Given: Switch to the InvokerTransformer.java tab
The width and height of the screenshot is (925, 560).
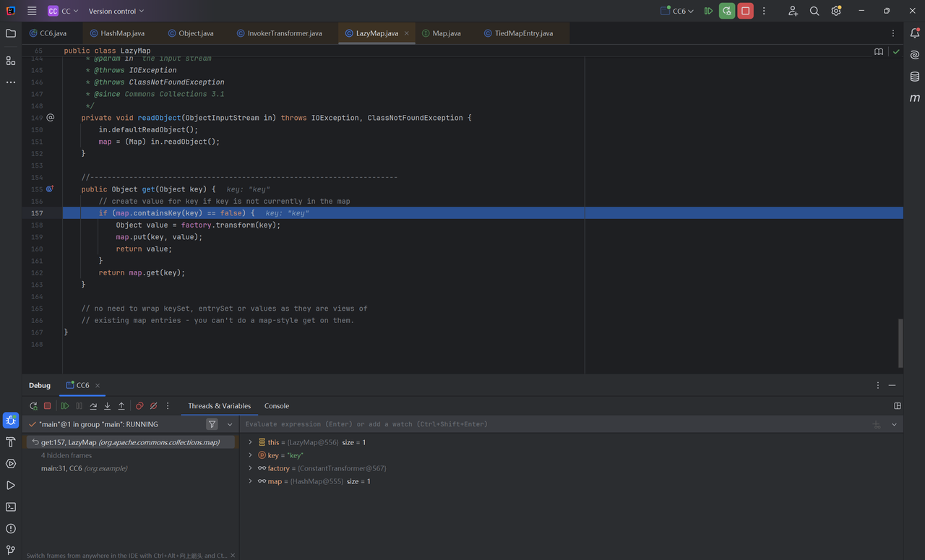Looking at the screenshot, I should click(x=279, y=33).
